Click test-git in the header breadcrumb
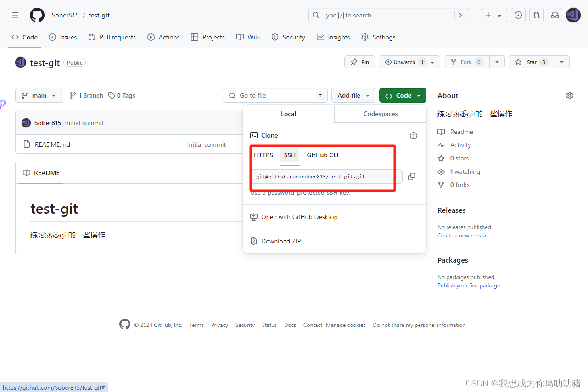Image resolution: width=588 pixels, height=392 pixels. point(99,15)
